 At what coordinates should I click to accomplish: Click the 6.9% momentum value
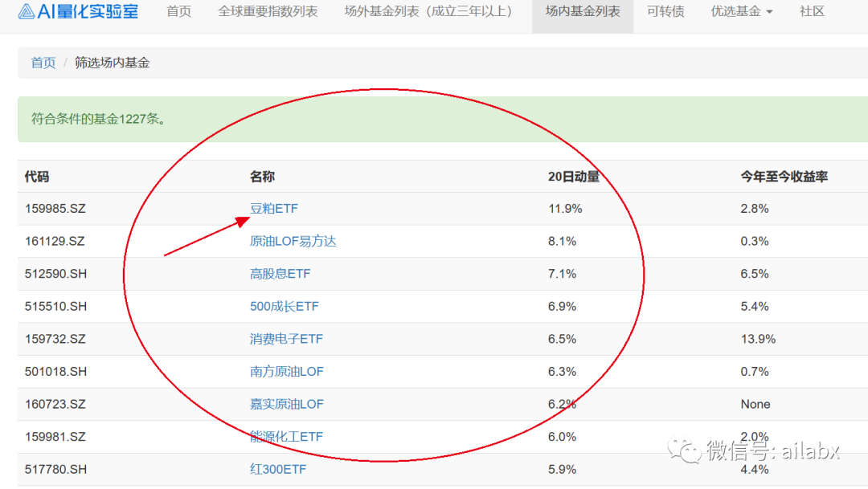pyautogui.click(x=563, y=307)
